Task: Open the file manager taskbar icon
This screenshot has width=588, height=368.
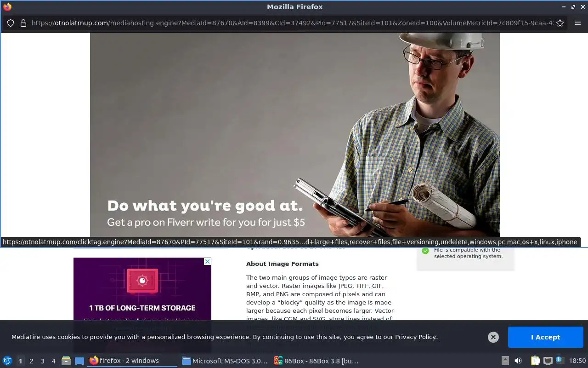Action: tap(66, 361)
